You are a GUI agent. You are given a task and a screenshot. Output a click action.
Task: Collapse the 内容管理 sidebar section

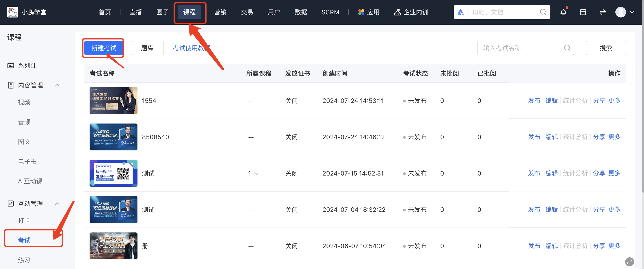coord(57,85)
